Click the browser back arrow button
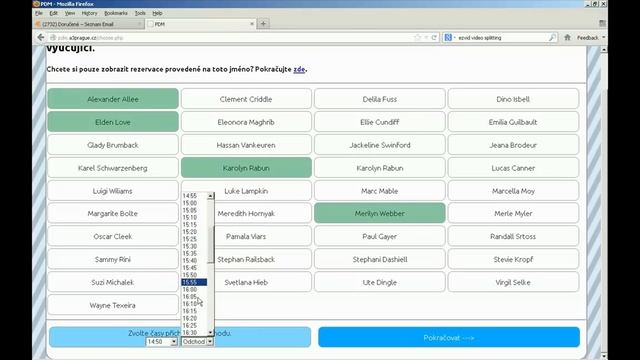The width and height of the screenshot is (640, 360). [x=41, y=38]
